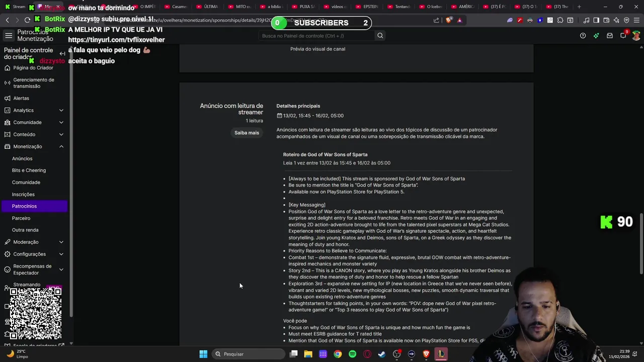The height and width of the screenshot is (362, 644).
Task: Open the hamburger navigation menu icon
Action: [9, 35]
